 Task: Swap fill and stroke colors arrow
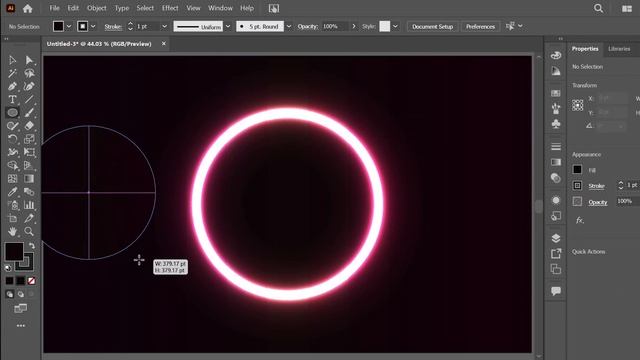[x=32, y=246]
